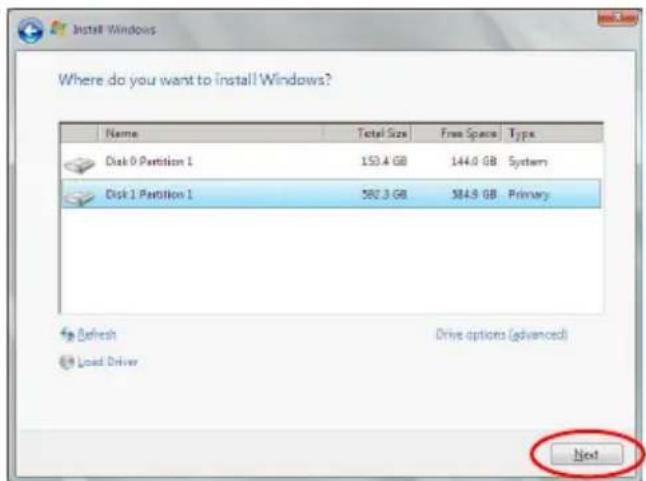Viewport: 646px width, 481px height.
Task: Sort by the Name column header
Action: click(x=210, y=133)
